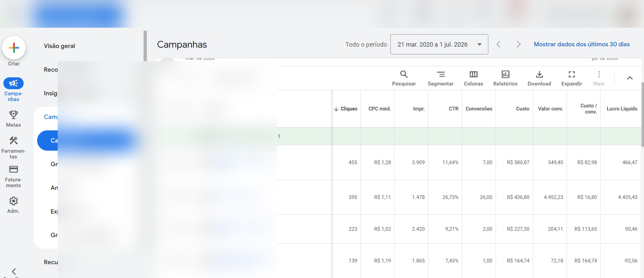The image size is (644, 278).
Task: Click the 7,00 conversions cell
Action: click(487, 162)
